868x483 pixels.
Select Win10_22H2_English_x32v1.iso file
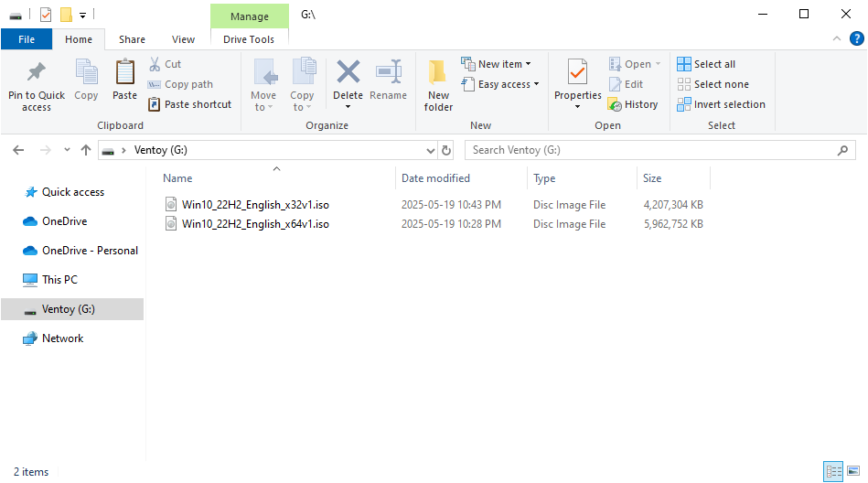pos(255,205)
